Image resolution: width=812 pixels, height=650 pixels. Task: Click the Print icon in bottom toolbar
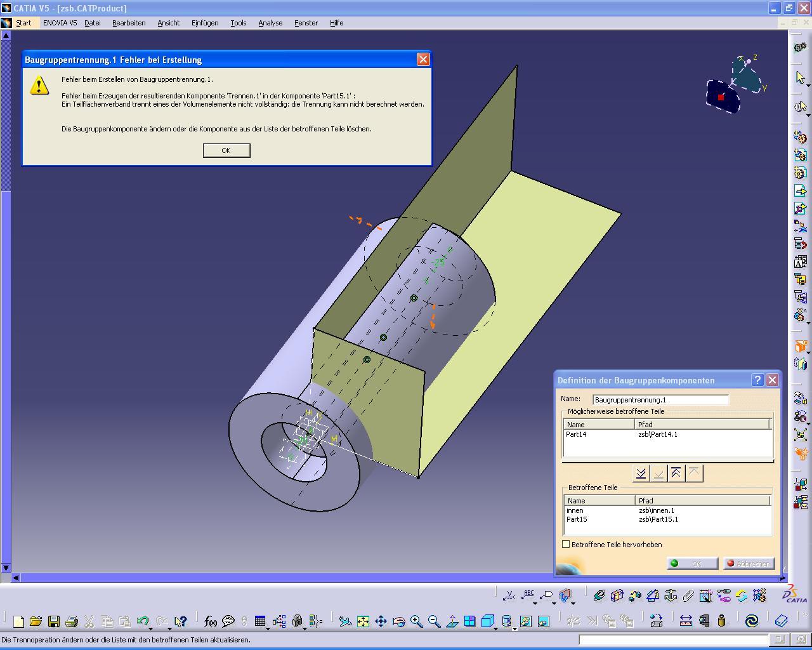click(x=72, y=621)
